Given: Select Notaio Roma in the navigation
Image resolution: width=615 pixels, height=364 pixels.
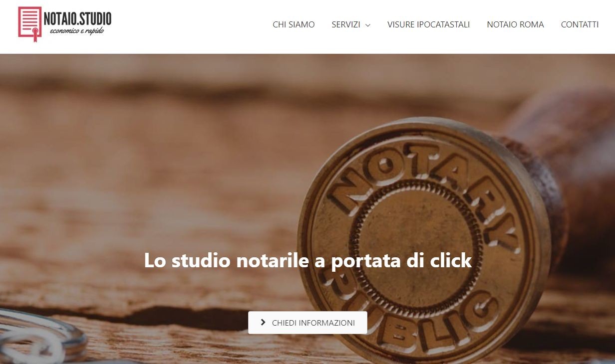Looking at the screenshot, I should pos(515,24).
